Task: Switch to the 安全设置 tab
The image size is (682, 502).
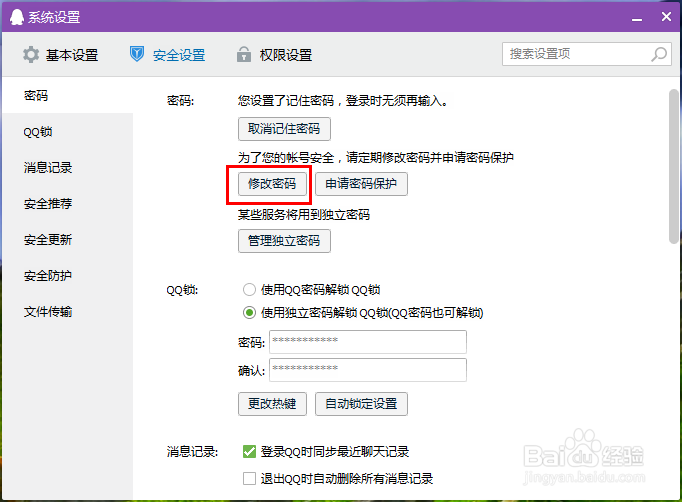Action: 167,55
